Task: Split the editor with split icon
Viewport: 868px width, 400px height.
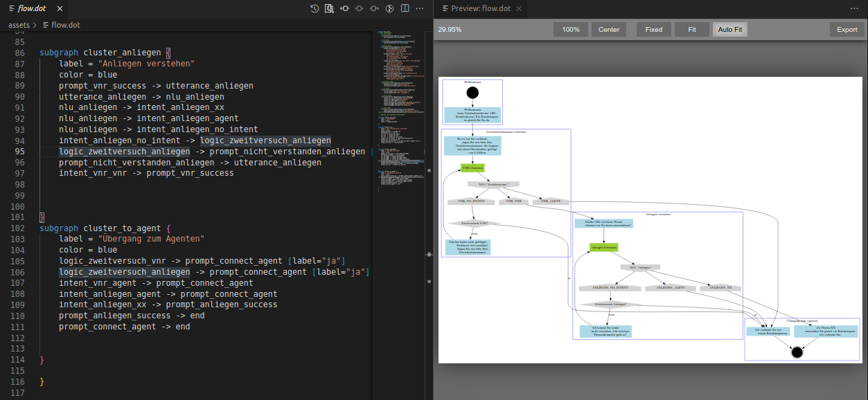Action: 405,8
